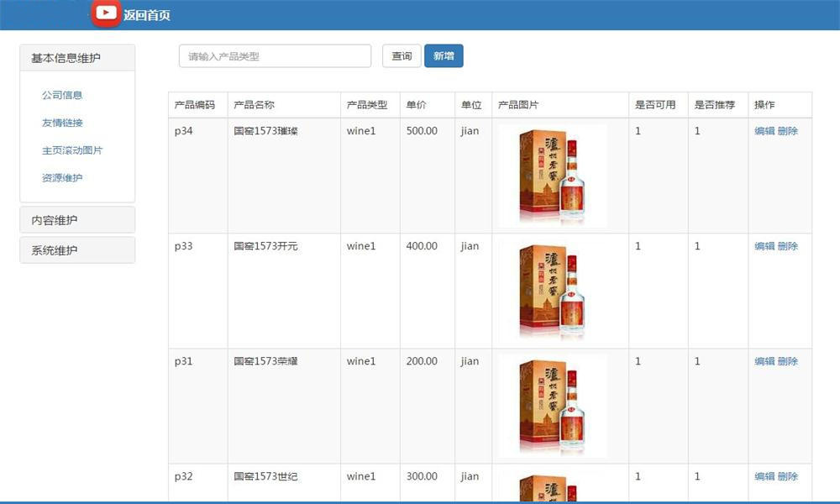Click the jian unit cell in row p33

click(x=474, y=291)
